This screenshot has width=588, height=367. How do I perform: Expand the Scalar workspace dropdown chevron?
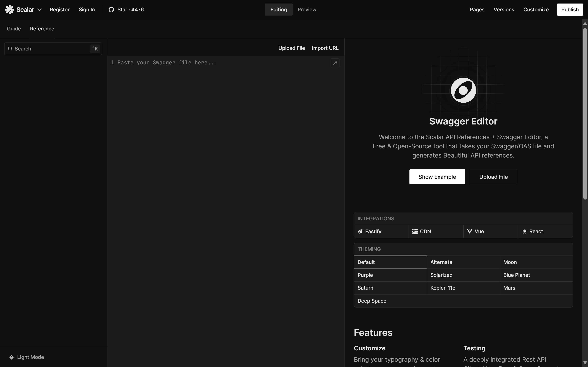(40, 9)
